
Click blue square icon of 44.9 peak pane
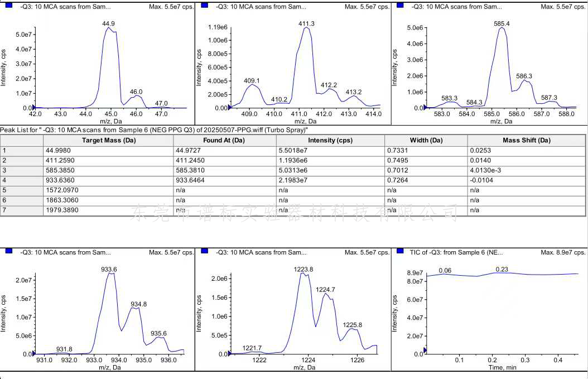pyautogui.click(x=8, y=6)
